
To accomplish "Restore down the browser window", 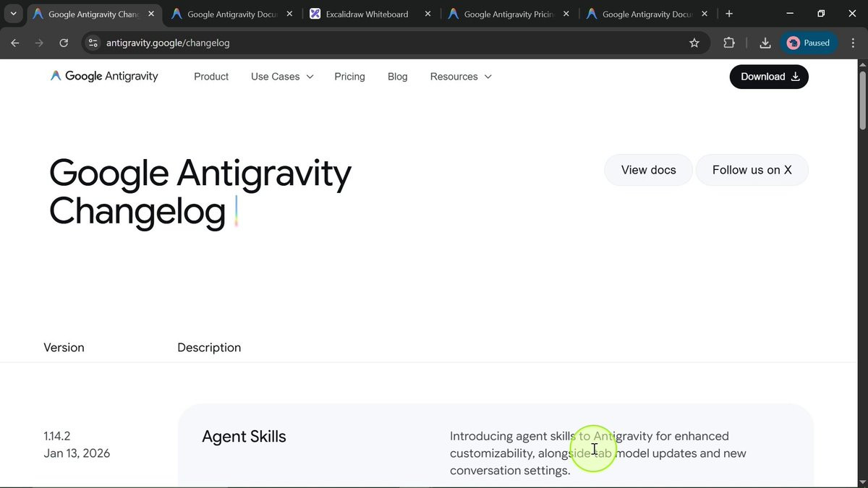I will click(x=821, y=14).
